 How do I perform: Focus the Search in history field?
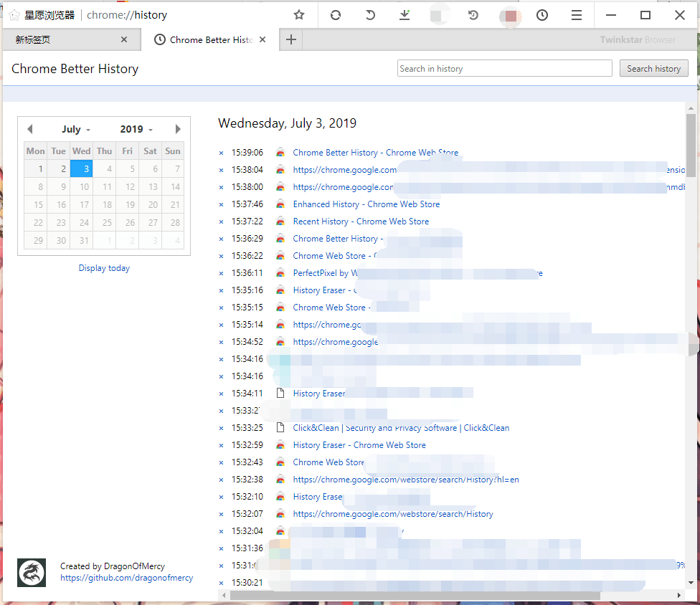(x=504, y=68)
